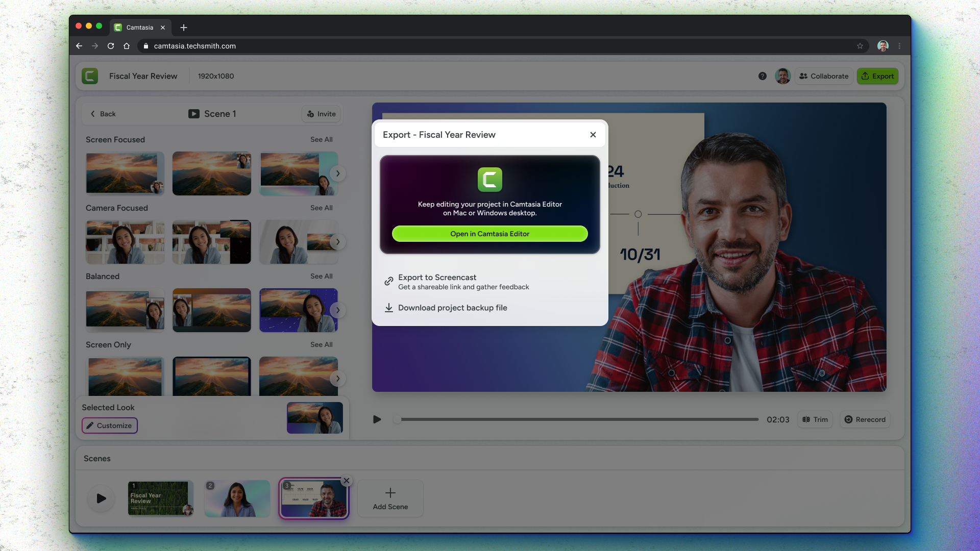This screenshot has width=980, height=551.
Task: Choose first Screen Focused look thumbnail
Action: pos(125,173)
